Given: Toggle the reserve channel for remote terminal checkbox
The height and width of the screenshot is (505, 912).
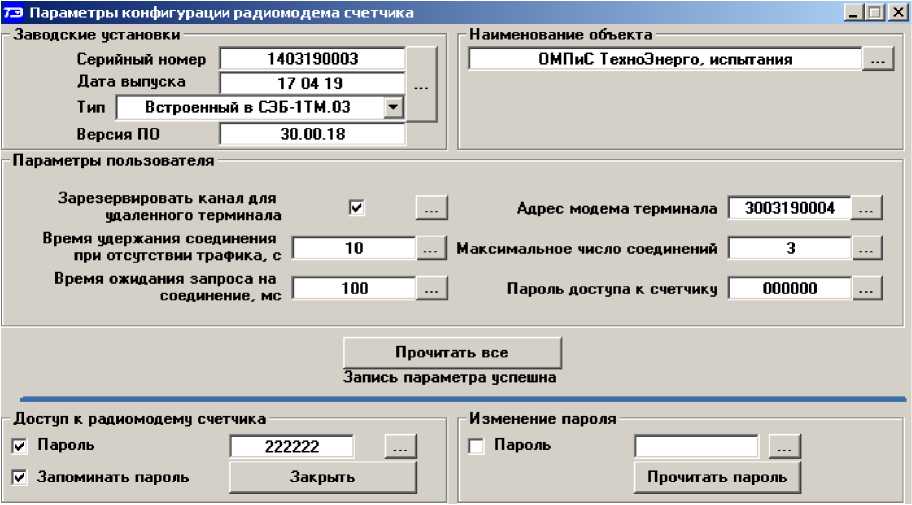Looking at the screenshot, I should [356, 207].
